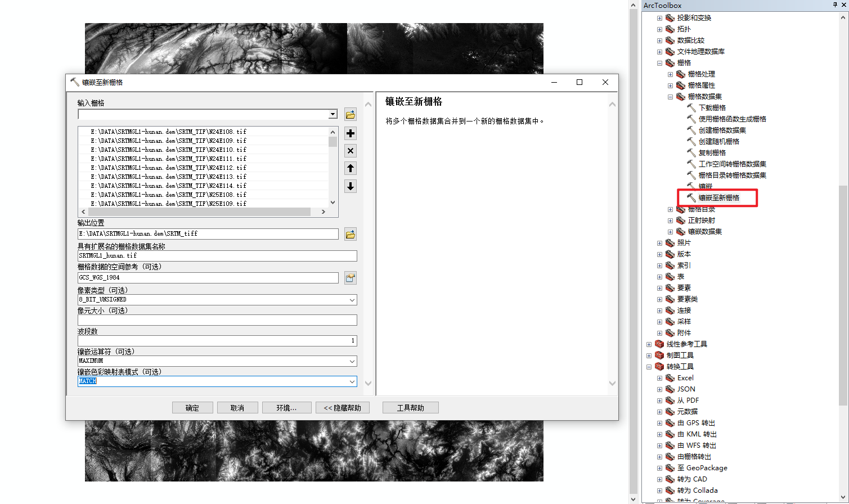849x504 pixels.
Task: Select the 栅格属性 toolset icon
Action: (681, 85)
